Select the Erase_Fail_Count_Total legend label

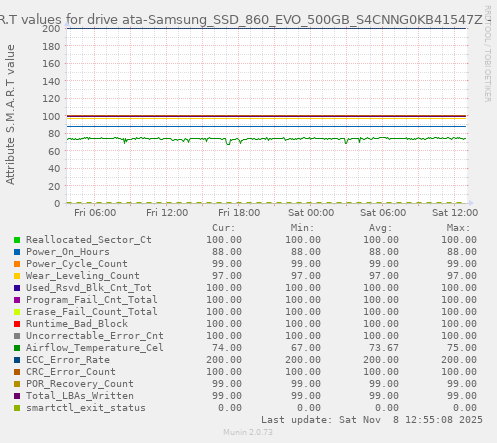click(x=92, y=312)
